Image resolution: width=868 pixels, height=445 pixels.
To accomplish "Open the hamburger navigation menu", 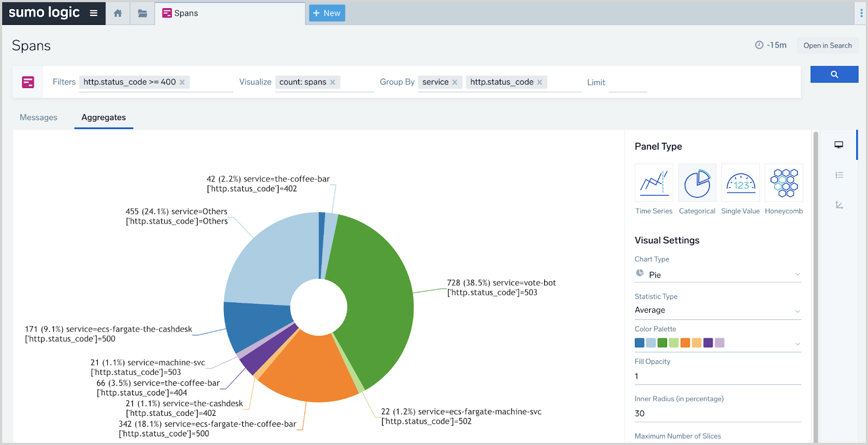I will point(93,13).
